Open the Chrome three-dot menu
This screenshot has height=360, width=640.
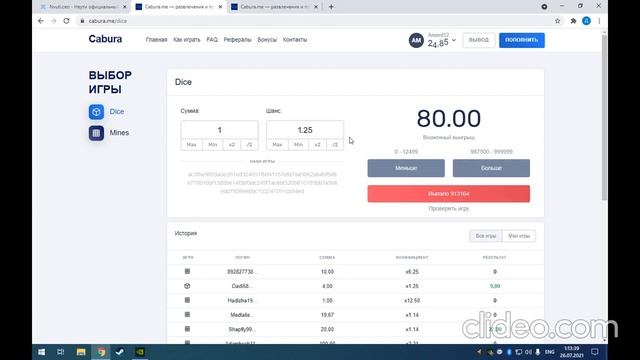coord(599,21)
